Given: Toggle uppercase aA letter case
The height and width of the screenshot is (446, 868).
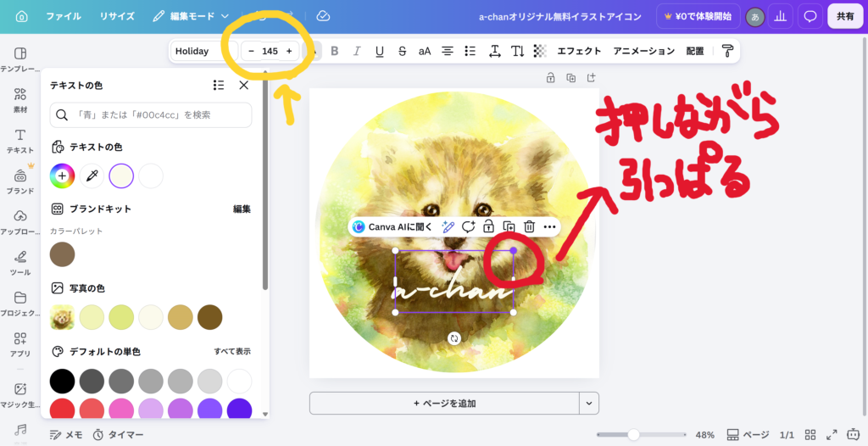Looking at the screenshot, I should 425,51.
